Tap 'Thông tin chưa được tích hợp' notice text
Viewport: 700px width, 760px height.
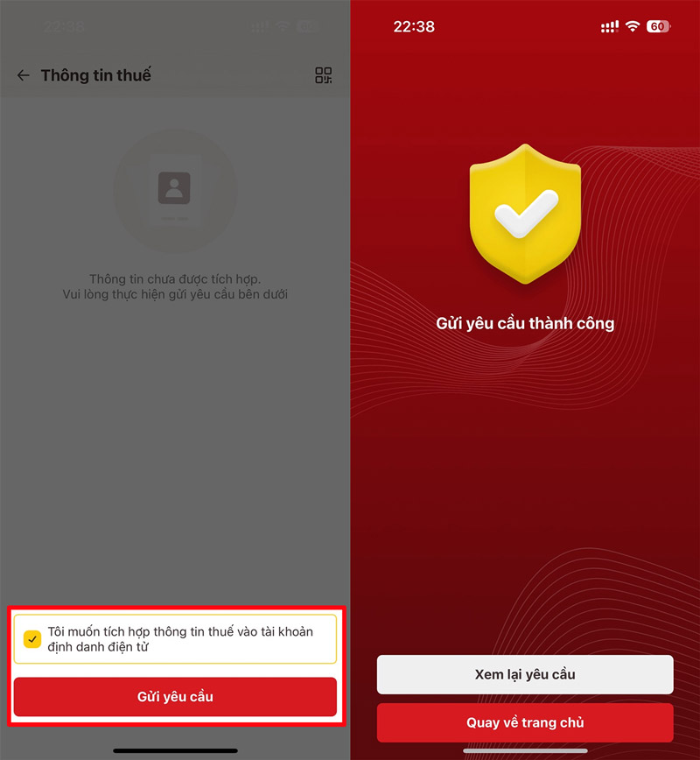(x=175, y=278)
